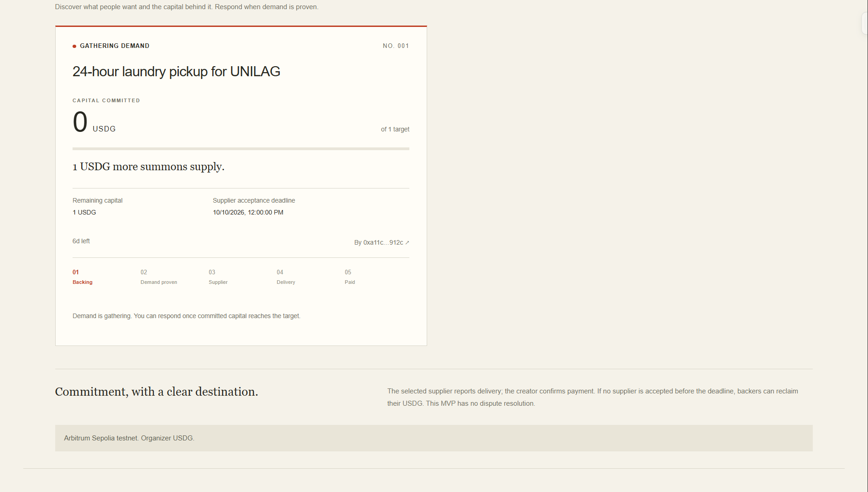The width and height of the screenshot is (868, 492).
Task: Click the external-link arrow after creator address
Action: (x=407, y=243)
